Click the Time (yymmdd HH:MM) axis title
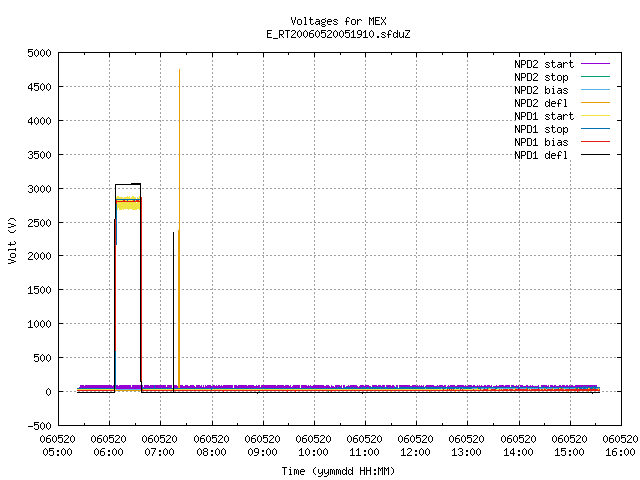Screen dimensions: 640x480 pos(338,471)
